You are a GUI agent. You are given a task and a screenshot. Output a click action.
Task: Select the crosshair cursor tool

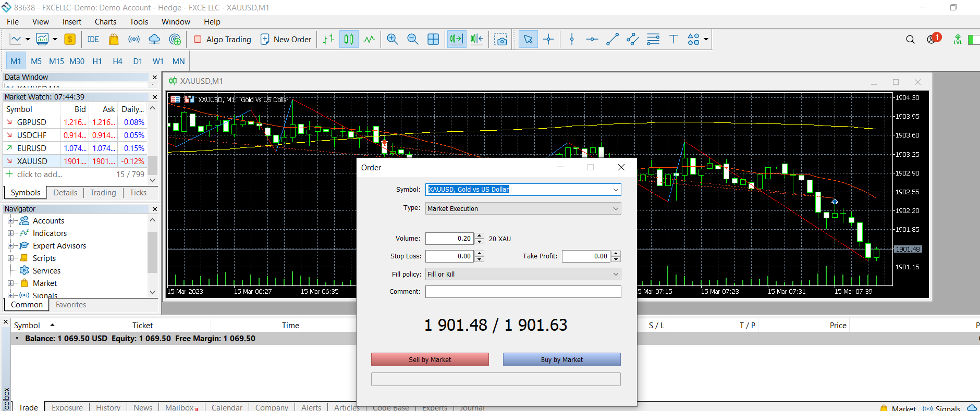pos(548,40)
